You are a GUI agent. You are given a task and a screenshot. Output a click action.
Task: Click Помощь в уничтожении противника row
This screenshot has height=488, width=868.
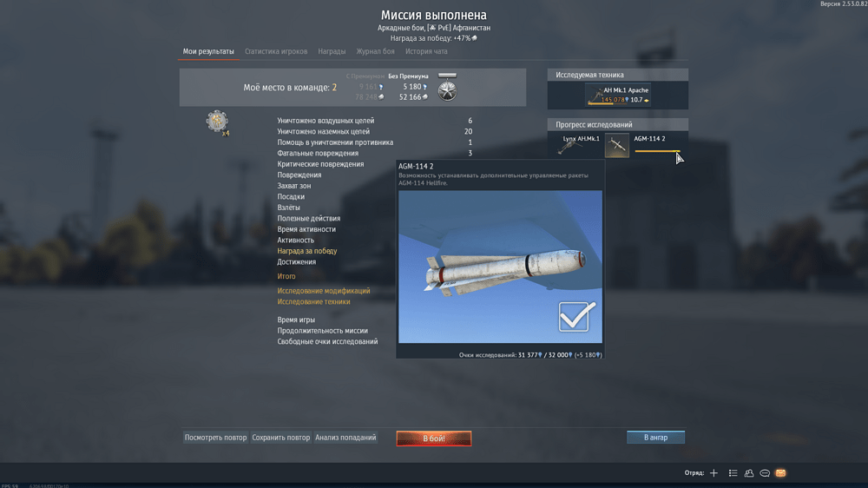(x=375, y=142)
